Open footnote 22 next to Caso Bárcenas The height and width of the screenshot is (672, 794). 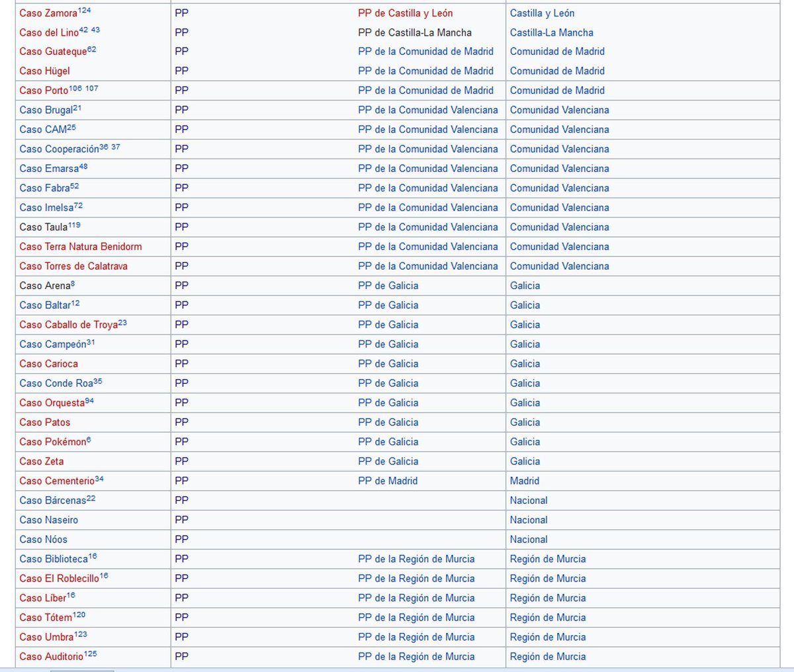click(x=91, y=498)
